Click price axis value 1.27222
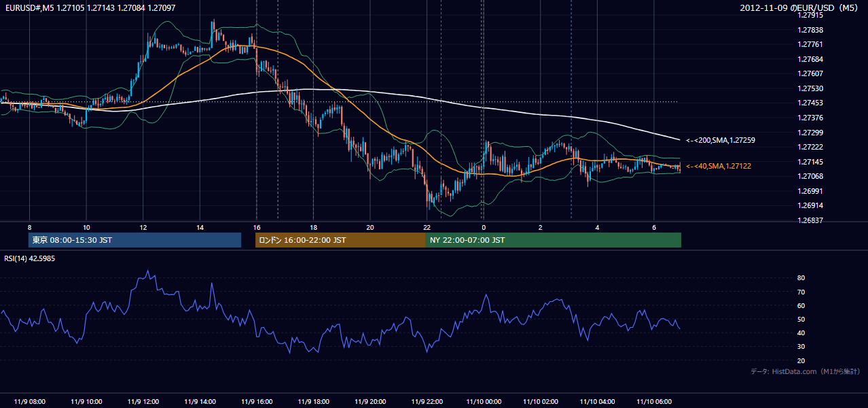The width and height of the screenshot is (868, 408). point(810,147)
